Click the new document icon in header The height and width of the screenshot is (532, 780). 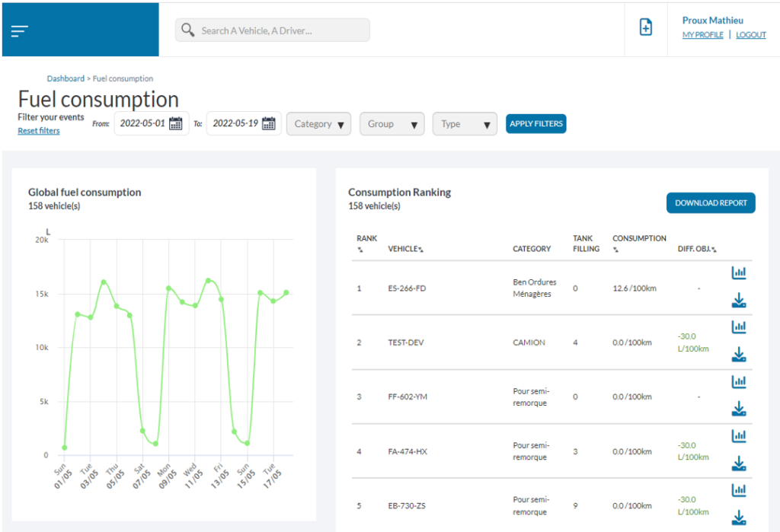click(x=645, y=28)
